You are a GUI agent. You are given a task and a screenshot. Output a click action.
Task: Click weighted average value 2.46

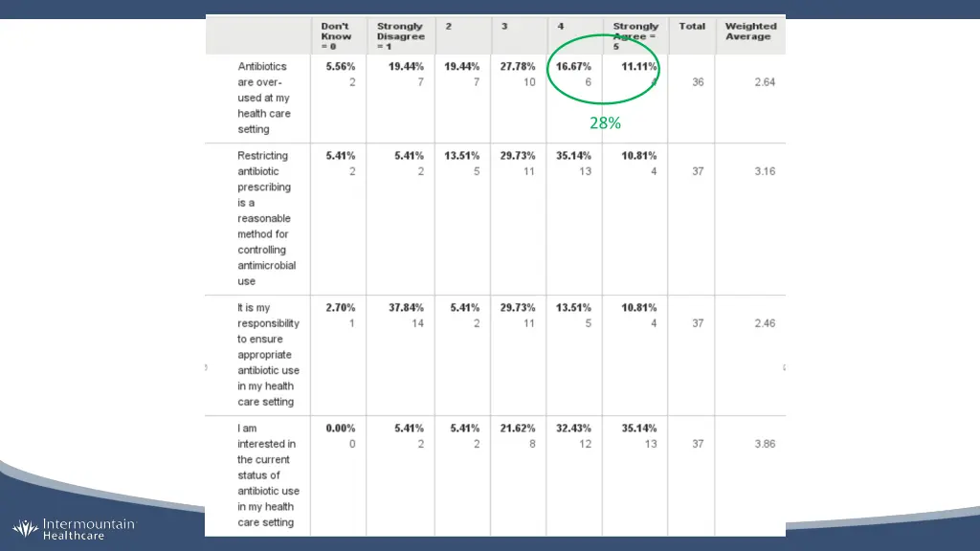(x=765, y=323)
